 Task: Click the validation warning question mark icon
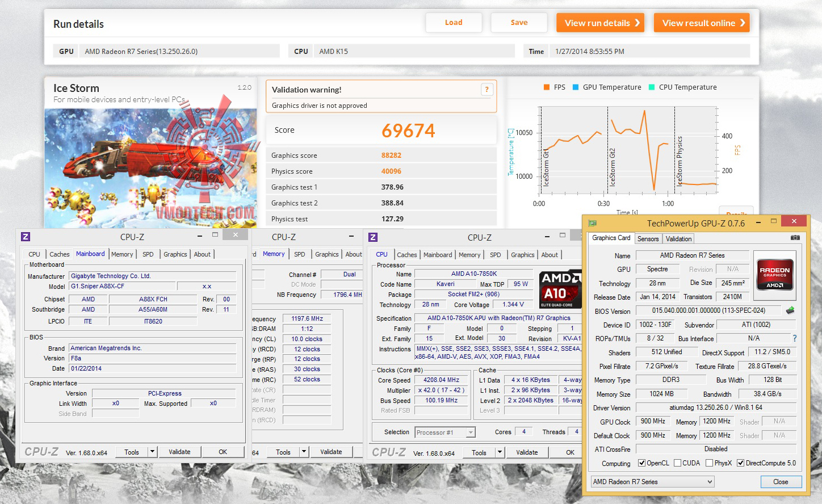pos(487,89)
